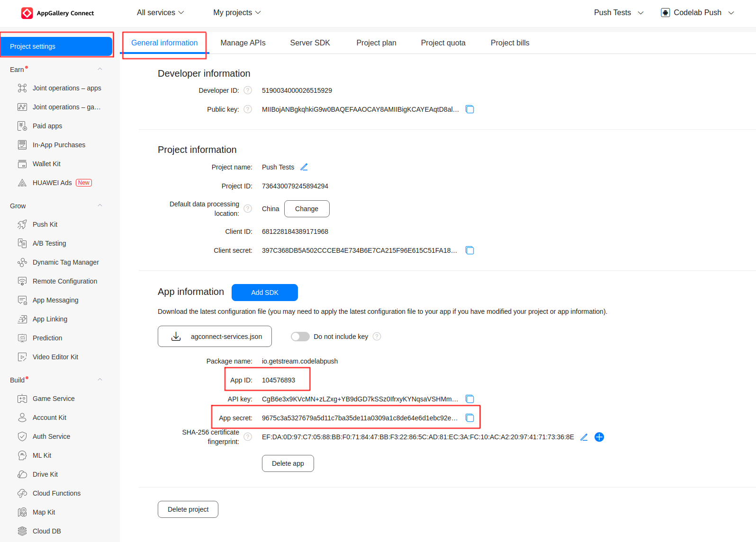Switch to the Manage APIs tab
This screenshot has height=542, width=756.
coord(243,43)
